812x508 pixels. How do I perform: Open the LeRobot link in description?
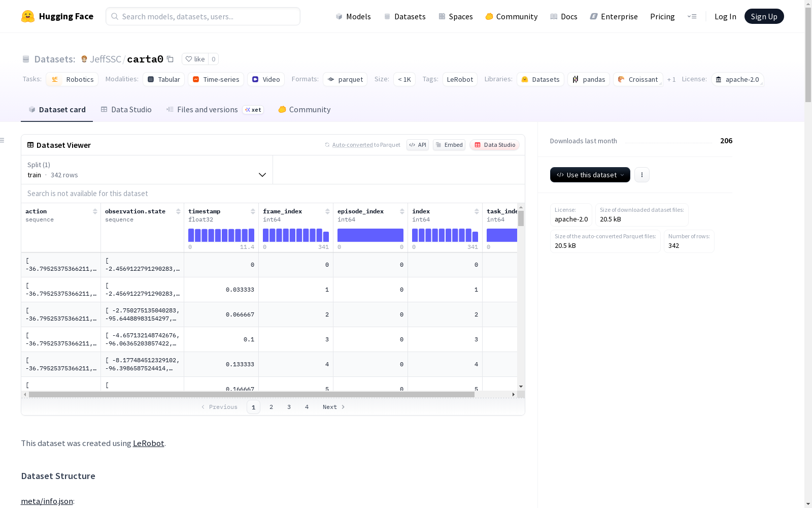tap(148, 443)
